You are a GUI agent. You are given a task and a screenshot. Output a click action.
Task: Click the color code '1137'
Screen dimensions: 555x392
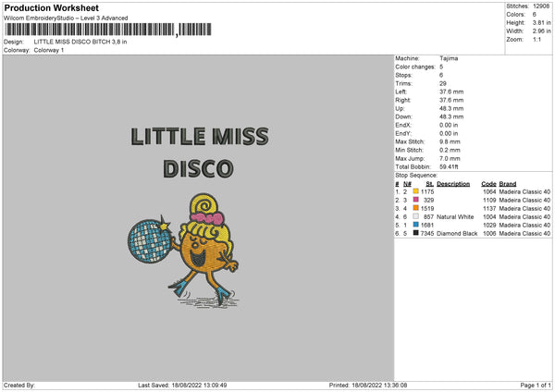(489, 208)
